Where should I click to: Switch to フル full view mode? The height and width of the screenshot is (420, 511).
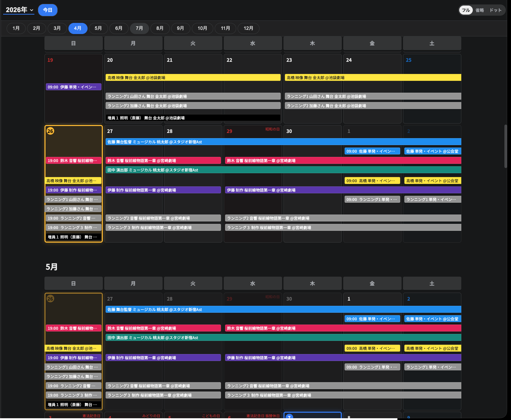tap(466, 10)
